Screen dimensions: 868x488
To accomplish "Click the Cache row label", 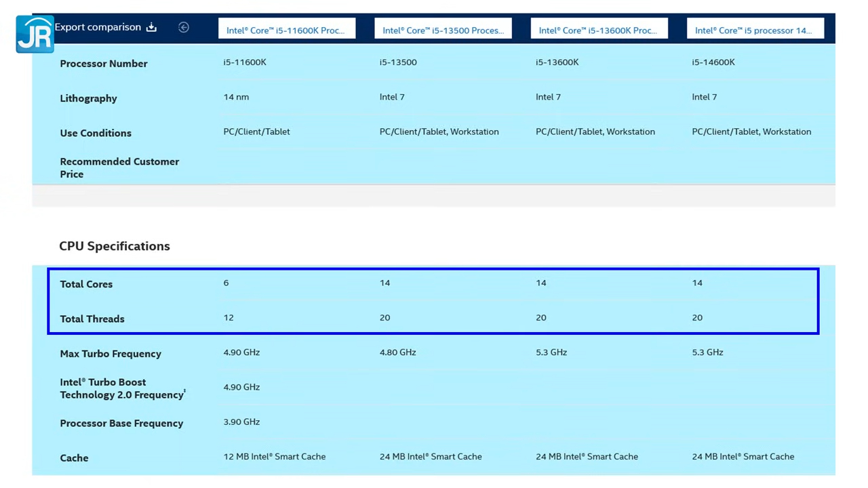I will click(x=74, y=458).
